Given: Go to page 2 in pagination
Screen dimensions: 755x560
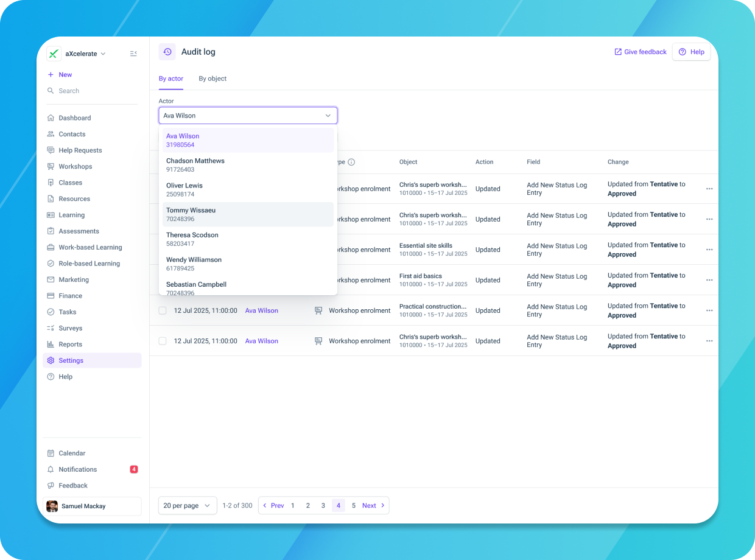Looking at the screenshot, I should tap(308, 506).
